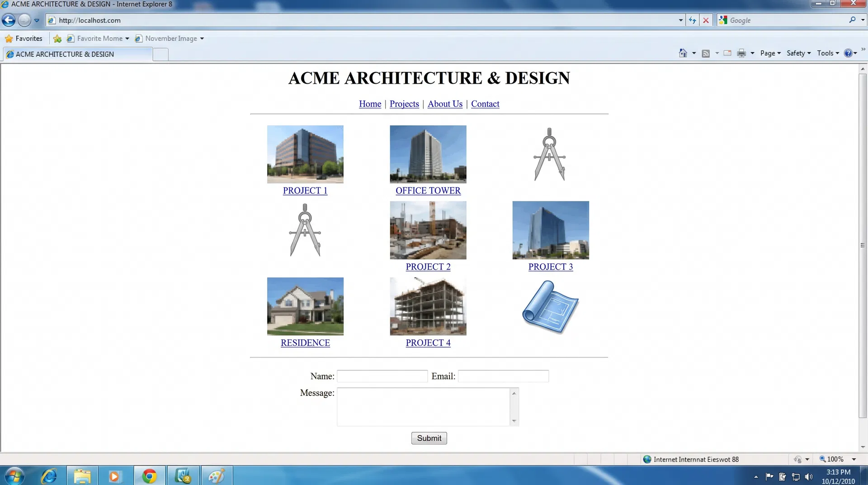Open the Safety dropdown menu
868x485 pixels.
click(798, 53)
